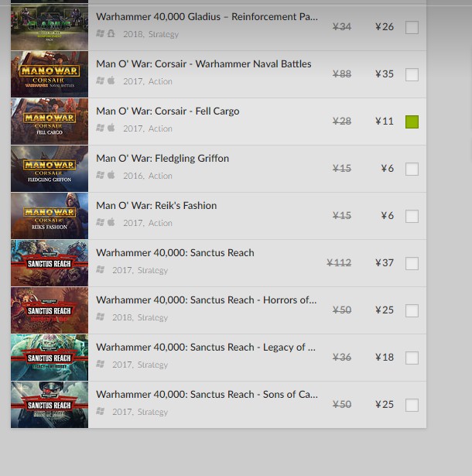Open Sanctus Reach - Sons of Ca... title
This screenshot has height=476, width=472.
(x=207, y=394)
